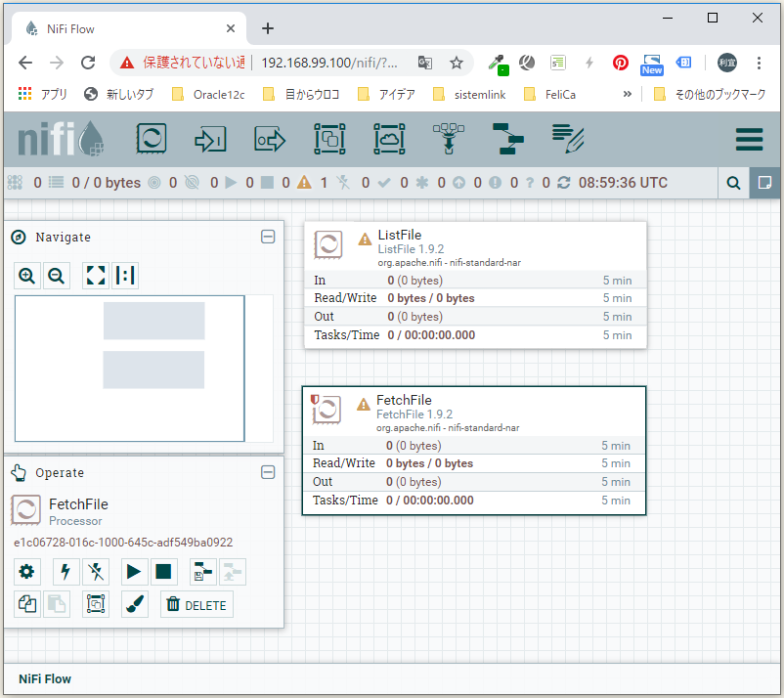Group the selected components
Image resolution: width=784 pixels, height=698 pixels.
(x=96, y=604)
